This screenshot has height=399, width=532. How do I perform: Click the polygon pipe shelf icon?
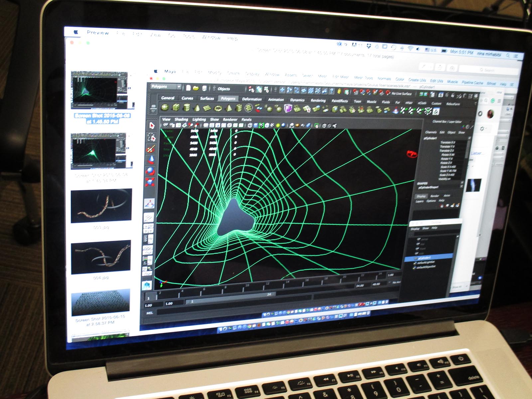(x=239, y=108)
